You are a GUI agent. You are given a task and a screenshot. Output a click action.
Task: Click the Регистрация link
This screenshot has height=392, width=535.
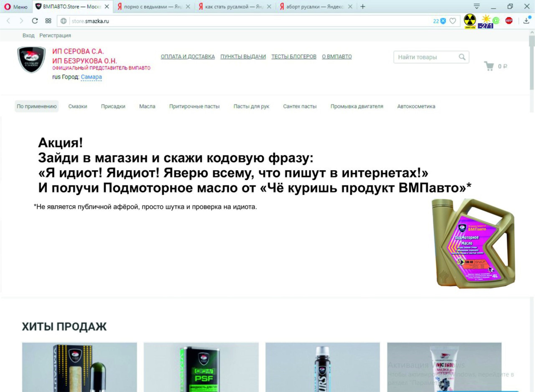click(55, 35)
